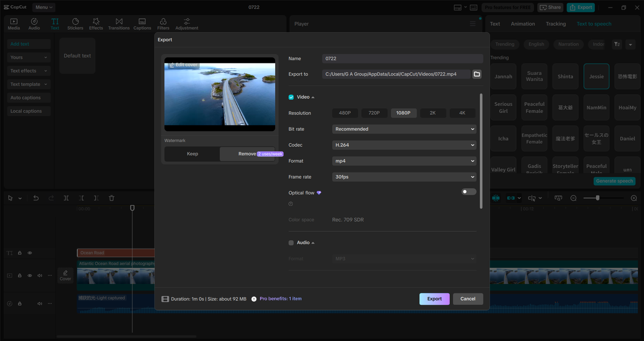Open the Codec H.264 dropdown
Screen dimensions: 644x341
pyautogui.click(x=404, y=145)
